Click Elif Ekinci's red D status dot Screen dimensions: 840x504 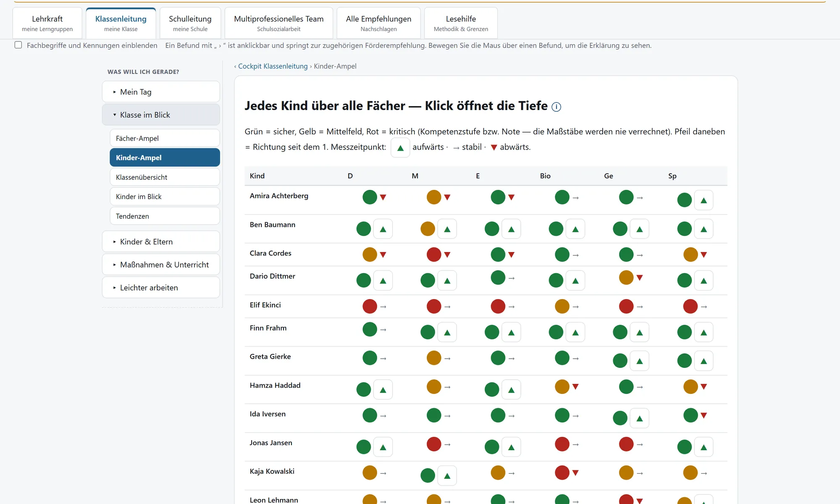[x=370, y=306]
